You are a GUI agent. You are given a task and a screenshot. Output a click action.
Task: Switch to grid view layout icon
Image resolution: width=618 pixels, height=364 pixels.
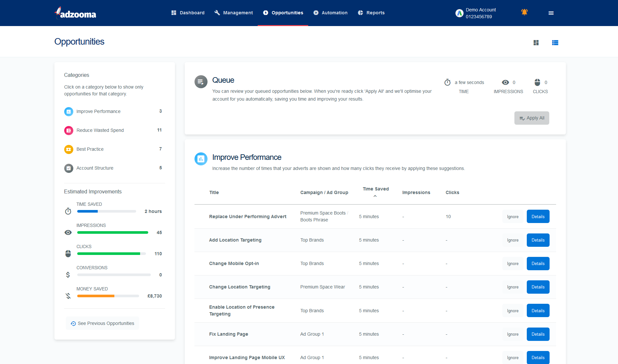pos(536,43)
